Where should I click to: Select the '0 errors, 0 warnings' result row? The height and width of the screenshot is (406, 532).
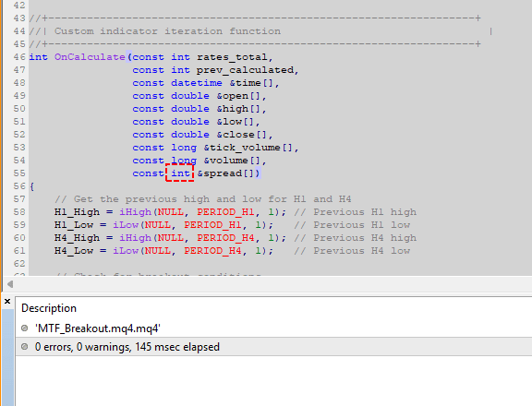click(273, 347)
